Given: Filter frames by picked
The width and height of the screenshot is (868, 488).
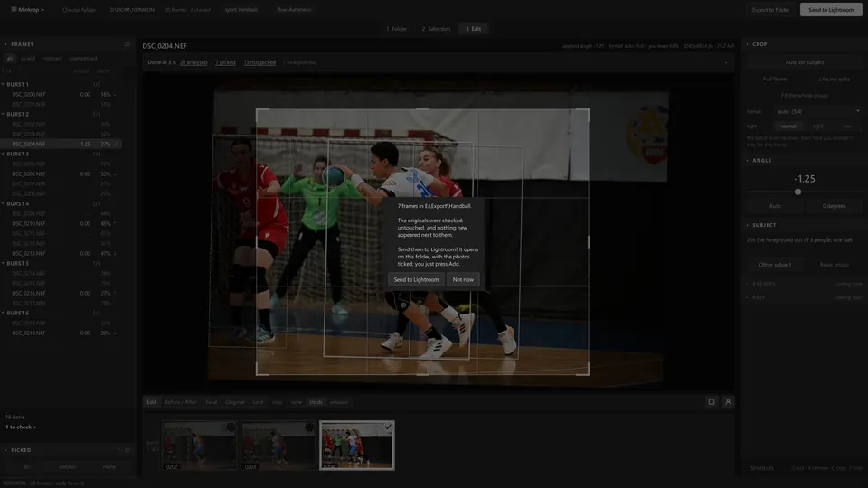Looking at the screenshot, I should [28, 58].
